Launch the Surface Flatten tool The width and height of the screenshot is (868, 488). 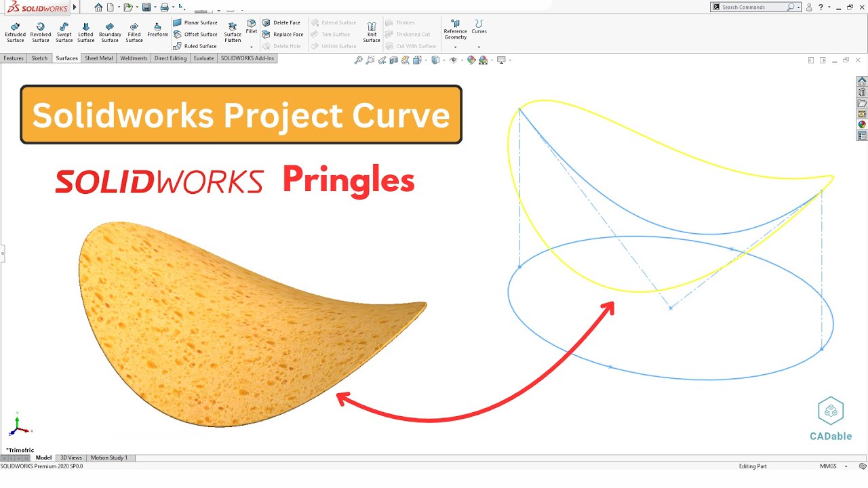(x=233, y=32)
